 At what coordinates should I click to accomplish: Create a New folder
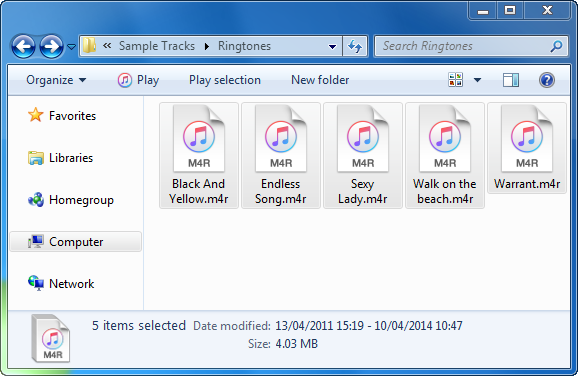[x=320, y=80]
